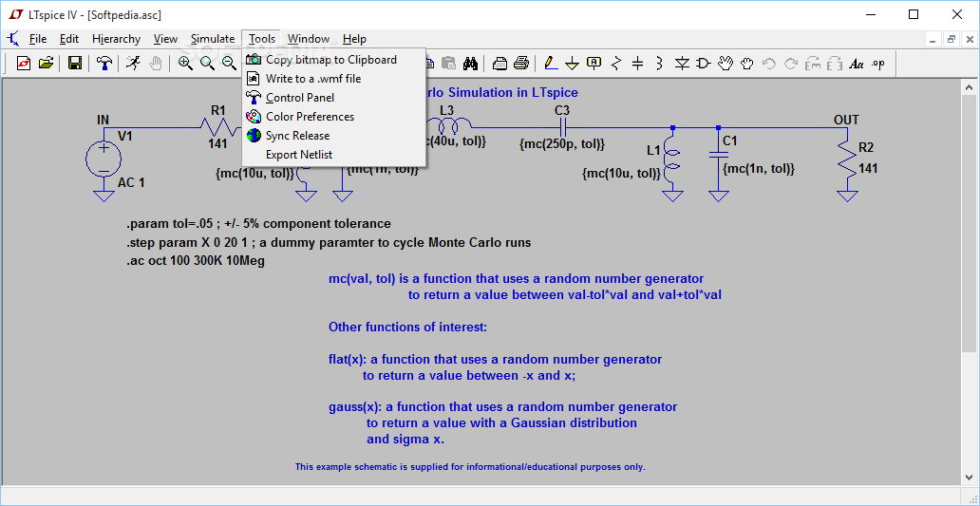Click the vertical scrollbar thumb
The height and width of the screenshot is (506, 980).
[969, 224]
